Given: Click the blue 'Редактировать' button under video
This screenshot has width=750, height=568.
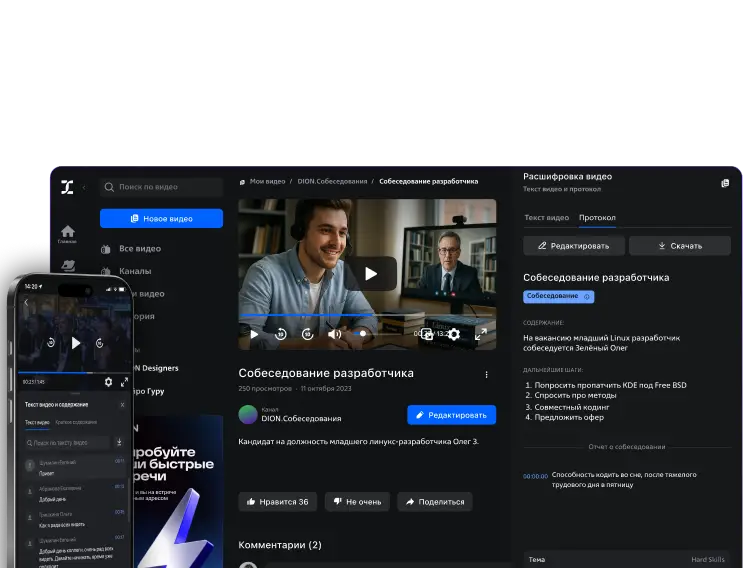Looking at the screenshot, I should click(x=452, y=415).
